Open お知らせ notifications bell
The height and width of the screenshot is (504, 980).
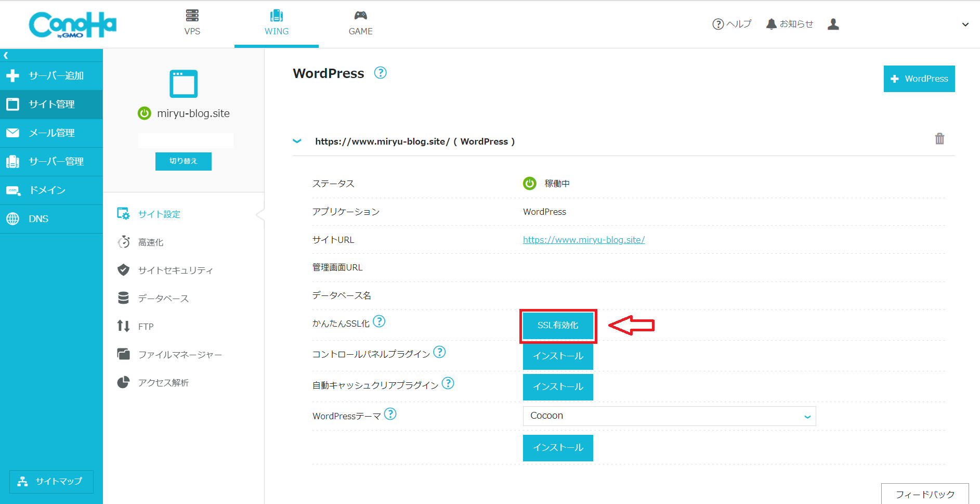point(789,24)
